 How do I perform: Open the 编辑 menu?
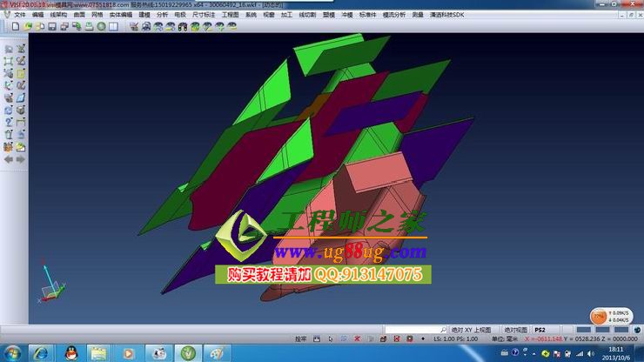pos(37,15)
